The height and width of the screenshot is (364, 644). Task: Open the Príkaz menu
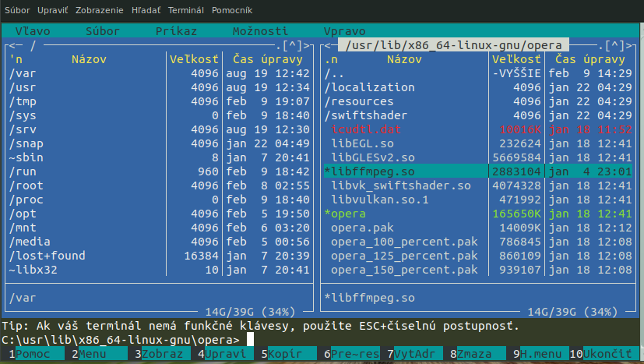click(x=176, y=31)
